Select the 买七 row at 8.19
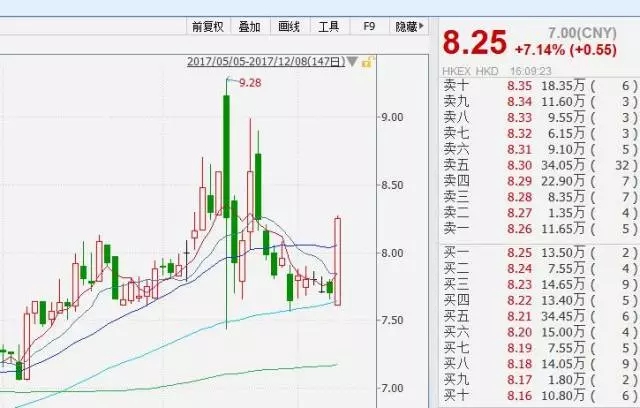This screenshot has width=640, height=408. (540, 348)
